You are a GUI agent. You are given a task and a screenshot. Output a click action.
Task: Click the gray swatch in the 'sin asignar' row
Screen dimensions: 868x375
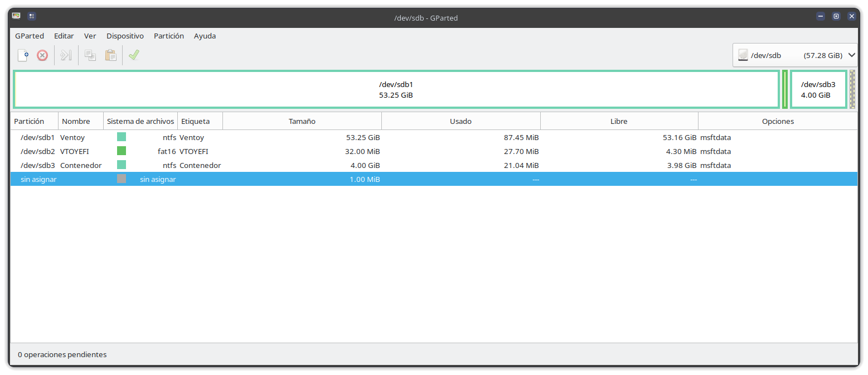[122, 179]
